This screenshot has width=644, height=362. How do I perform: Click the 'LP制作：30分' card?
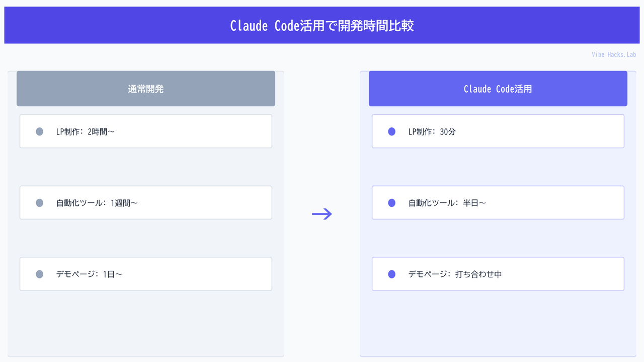click(498, 131)
